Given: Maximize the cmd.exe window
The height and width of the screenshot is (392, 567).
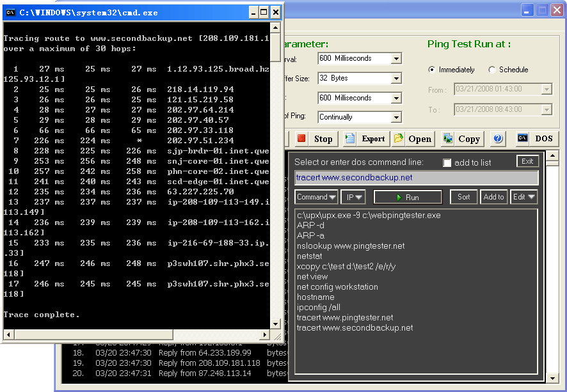Looking at the screenshot, I should tap(264, 13).
